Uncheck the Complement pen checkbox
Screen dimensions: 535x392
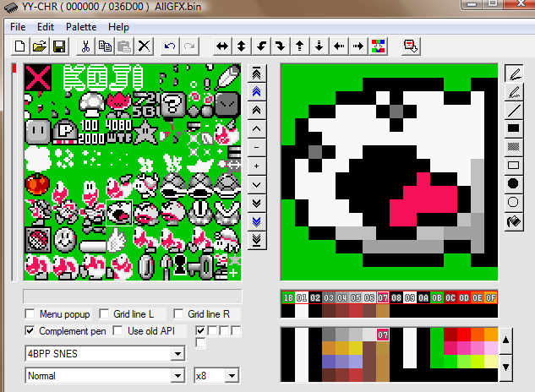coord(30,330)
